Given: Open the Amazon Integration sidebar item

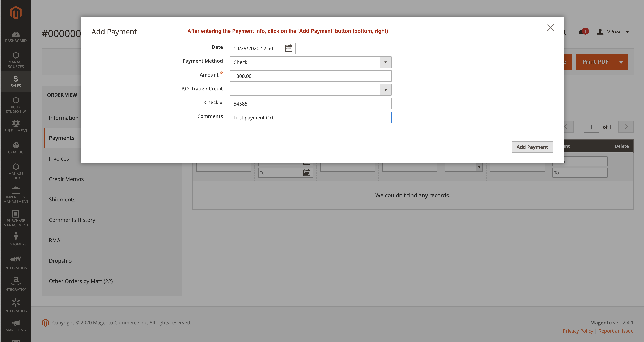Looking at the screenshot, I should [x=16, y=284].
